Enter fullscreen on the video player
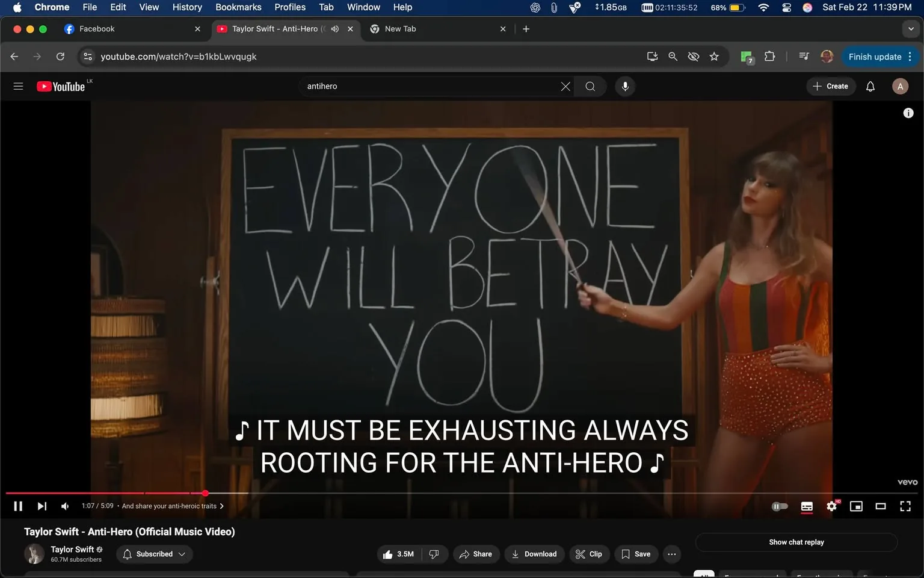Image resolution: width=924 pixels, height=578 pixels. coord(905,506)
